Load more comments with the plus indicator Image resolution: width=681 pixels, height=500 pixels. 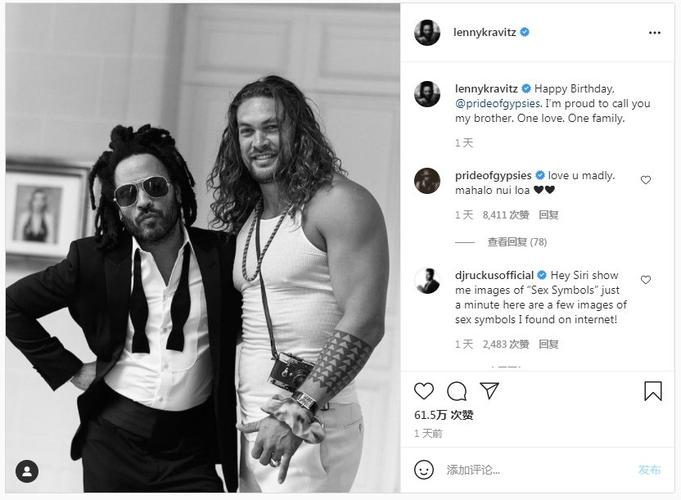click(506, 367)
